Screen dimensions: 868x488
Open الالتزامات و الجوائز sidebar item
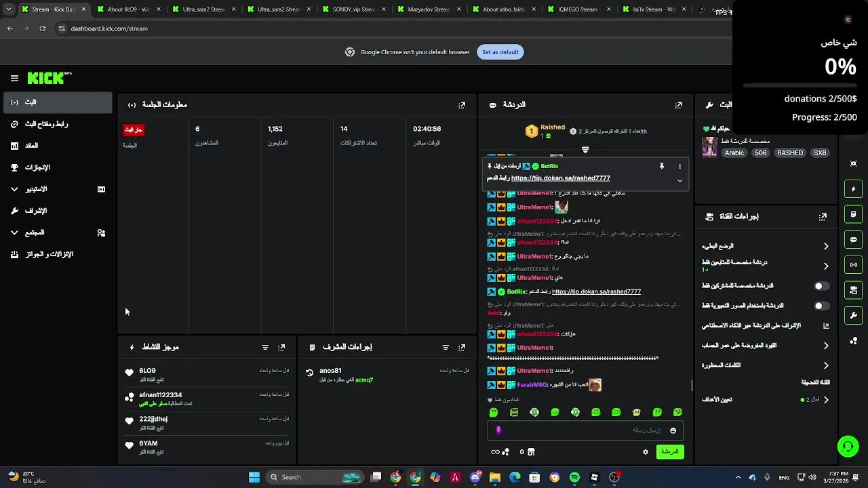tap(58, 254)
